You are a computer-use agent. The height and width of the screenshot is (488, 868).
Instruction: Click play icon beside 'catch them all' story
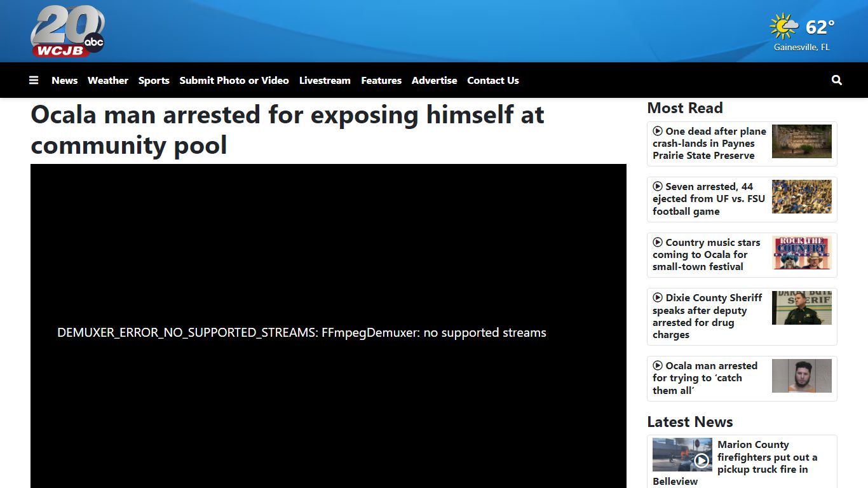(x=658, y=365)
